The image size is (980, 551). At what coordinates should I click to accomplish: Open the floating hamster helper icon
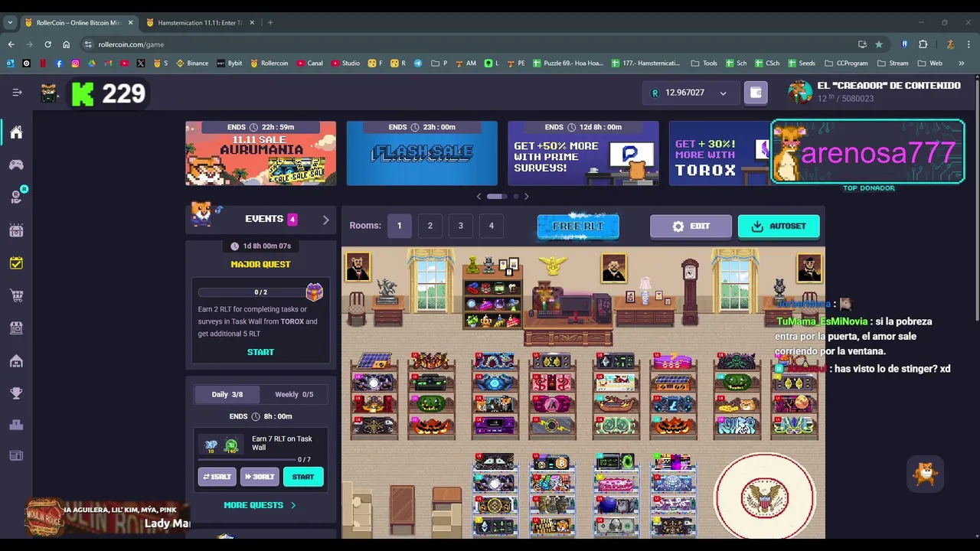tap(926, 474)
